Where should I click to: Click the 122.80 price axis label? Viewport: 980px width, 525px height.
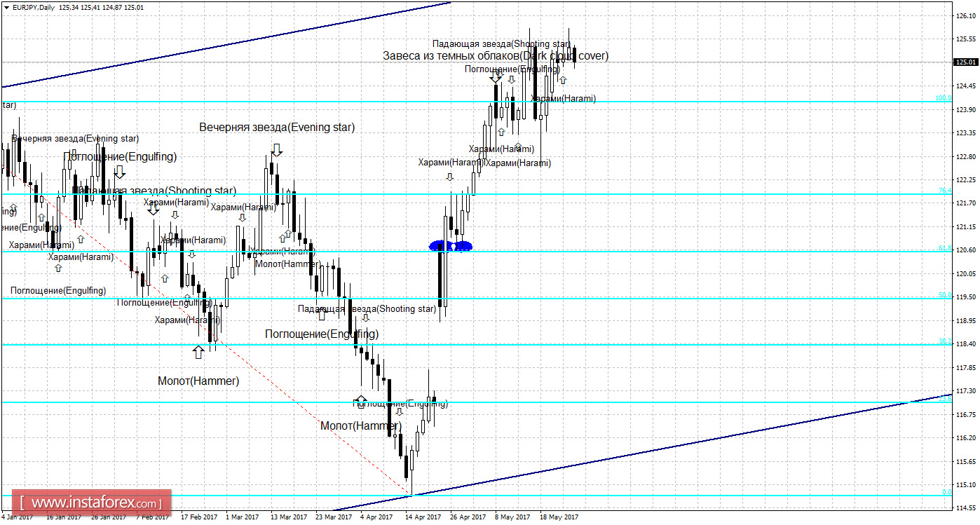point(966,156)
